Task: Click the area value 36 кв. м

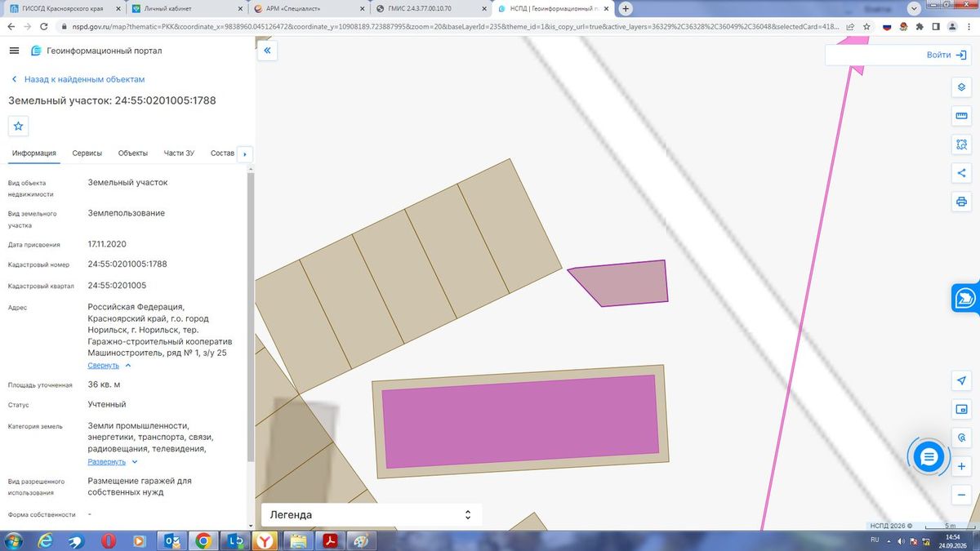Action: [x=105, y=384]
